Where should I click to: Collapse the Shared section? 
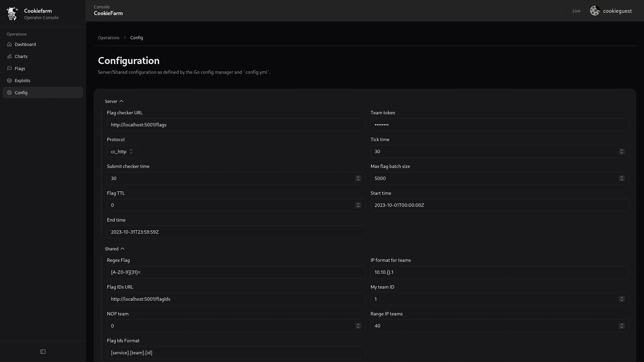point(115,249)
